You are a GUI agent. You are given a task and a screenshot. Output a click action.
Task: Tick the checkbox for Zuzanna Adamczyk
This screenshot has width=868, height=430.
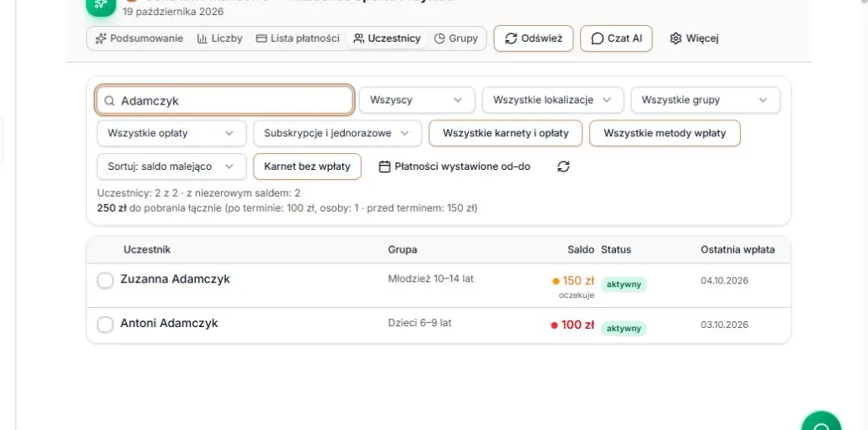click(x=105, y=280)
